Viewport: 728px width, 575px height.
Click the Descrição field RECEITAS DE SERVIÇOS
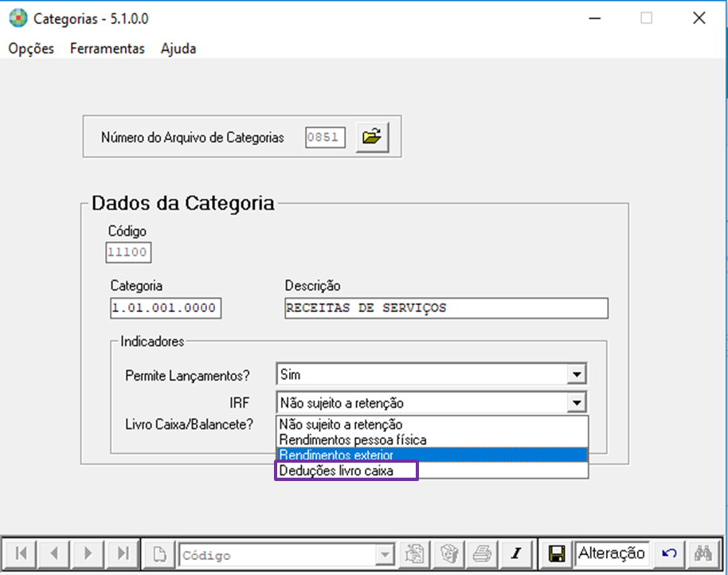click(446, 308)
